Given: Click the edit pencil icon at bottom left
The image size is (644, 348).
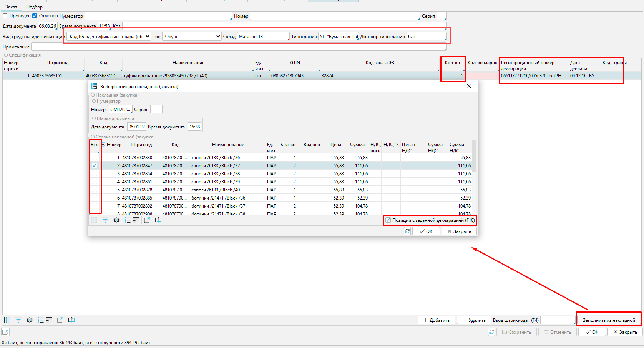Looking at the screenshot, I should click(x=5, y=332).
